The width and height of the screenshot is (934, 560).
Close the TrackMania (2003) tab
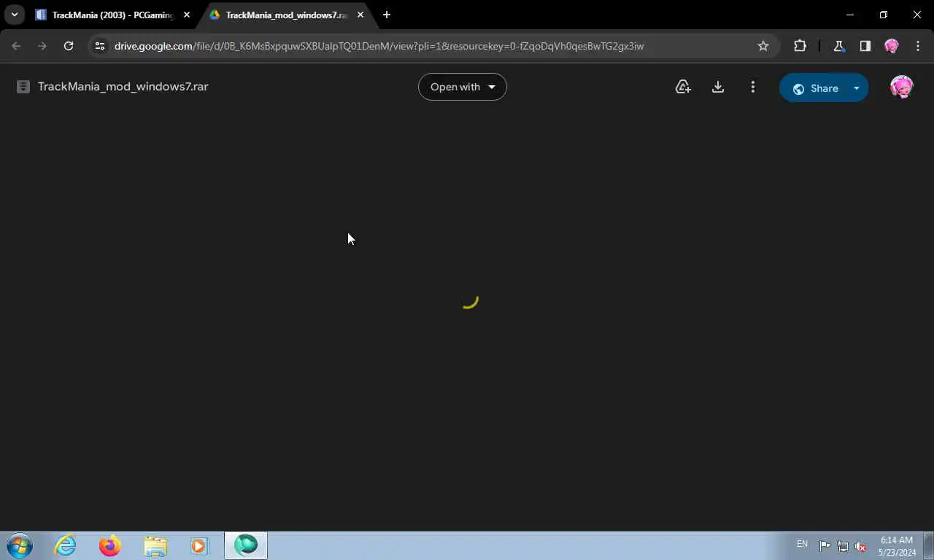pos(187,15)
